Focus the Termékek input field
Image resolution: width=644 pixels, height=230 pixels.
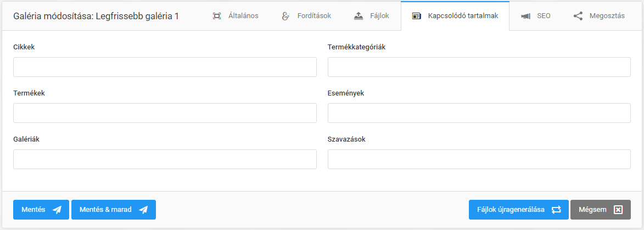click(x=165, y=113)
